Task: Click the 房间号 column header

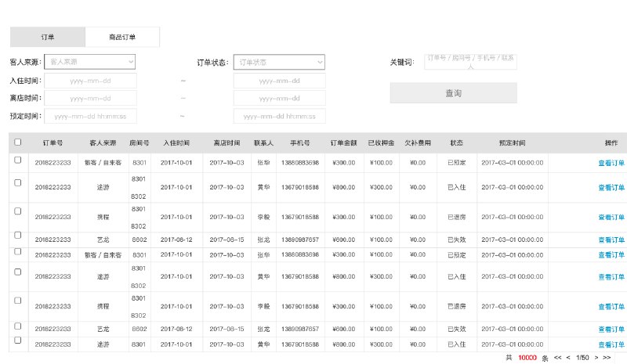Action: pos(140,143)
